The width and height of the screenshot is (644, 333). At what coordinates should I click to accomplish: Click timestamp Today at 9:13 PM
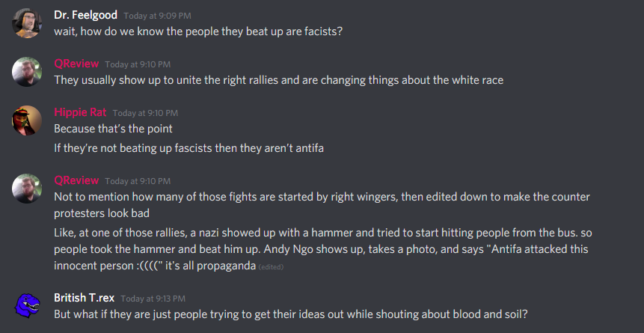[x=153, y=299]
